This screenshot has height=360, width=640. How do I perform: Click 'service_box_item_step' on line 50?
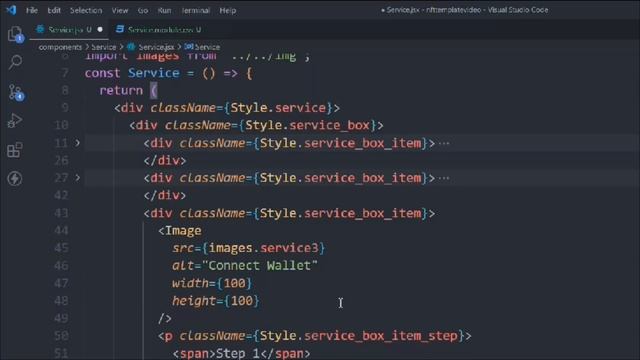(381, 336)
